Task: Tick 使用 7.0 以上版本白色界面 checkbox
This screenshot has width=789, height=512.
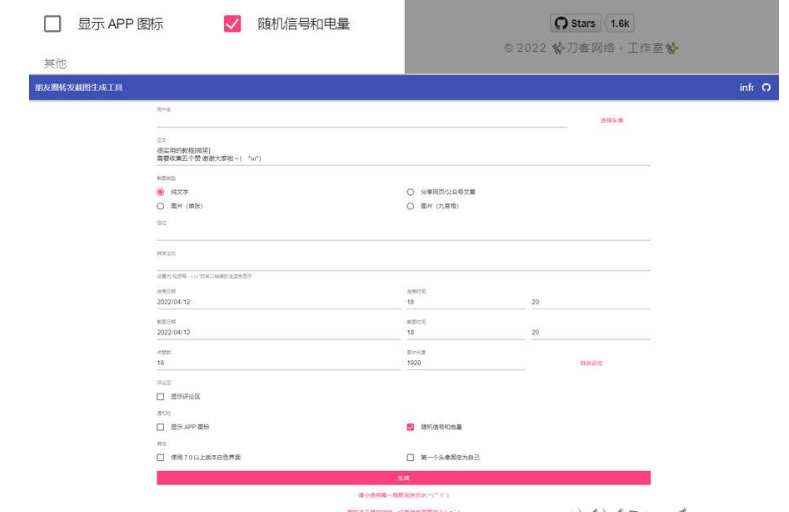Action: 160,457
